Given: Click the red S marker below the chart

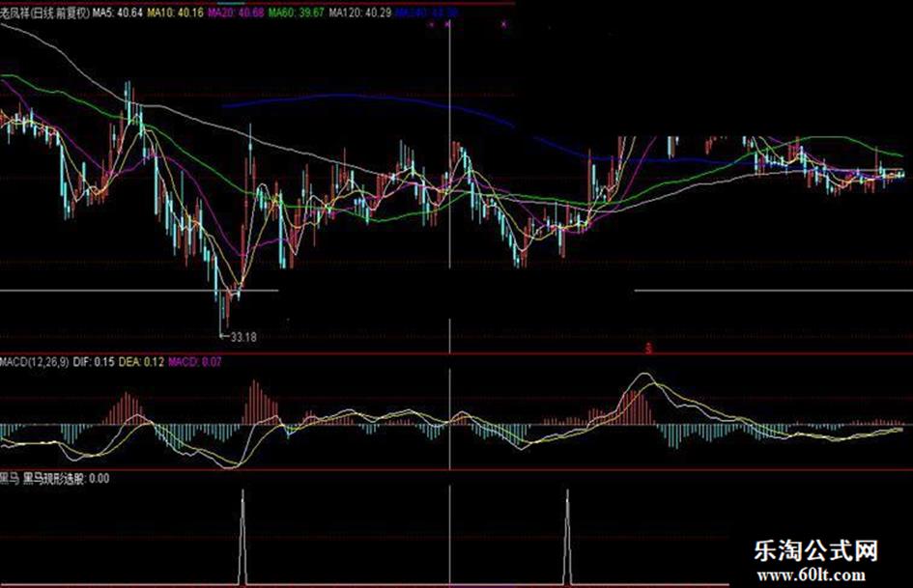Looking at the screenshot, I should (648, 349).
